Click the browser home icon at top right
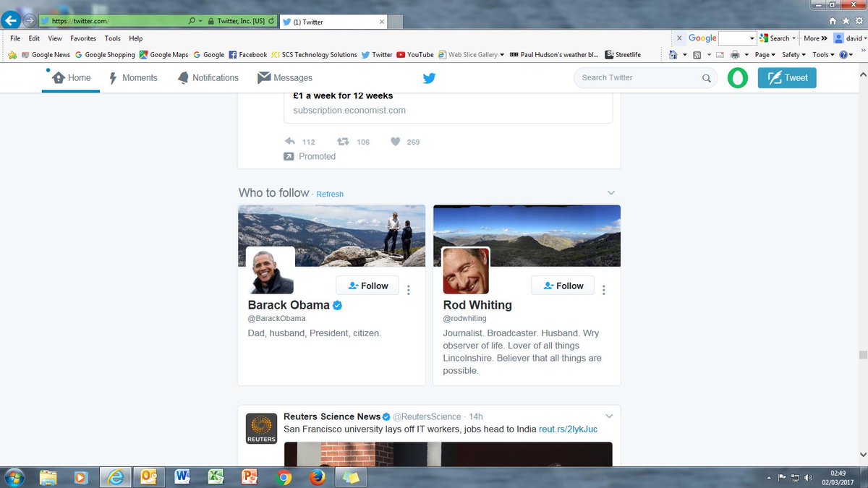This screenshot has height=488, width=868. point(833,21)
